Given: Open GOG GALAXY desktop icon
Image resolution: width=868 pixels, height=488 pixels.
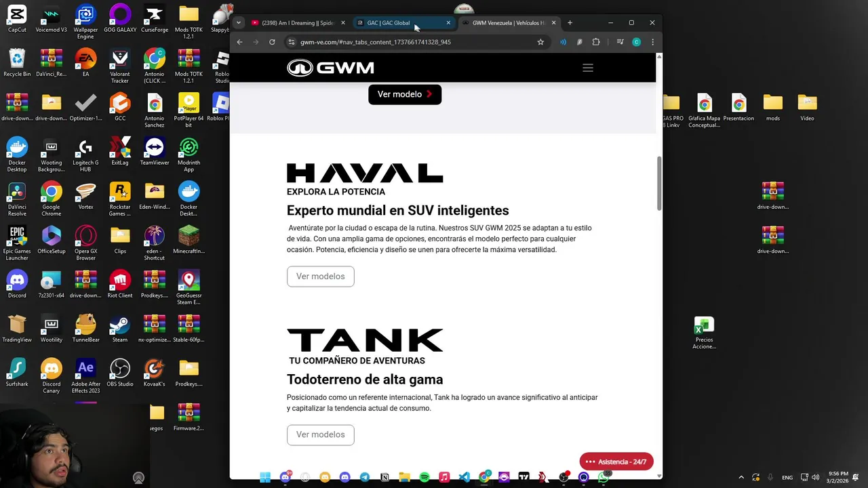Looking at the screenshot, I should coord(120,19).
